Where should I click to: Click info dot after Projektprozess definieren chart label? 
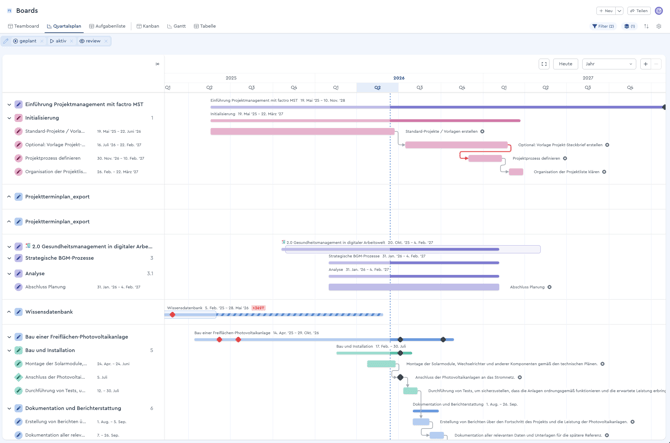565,158
